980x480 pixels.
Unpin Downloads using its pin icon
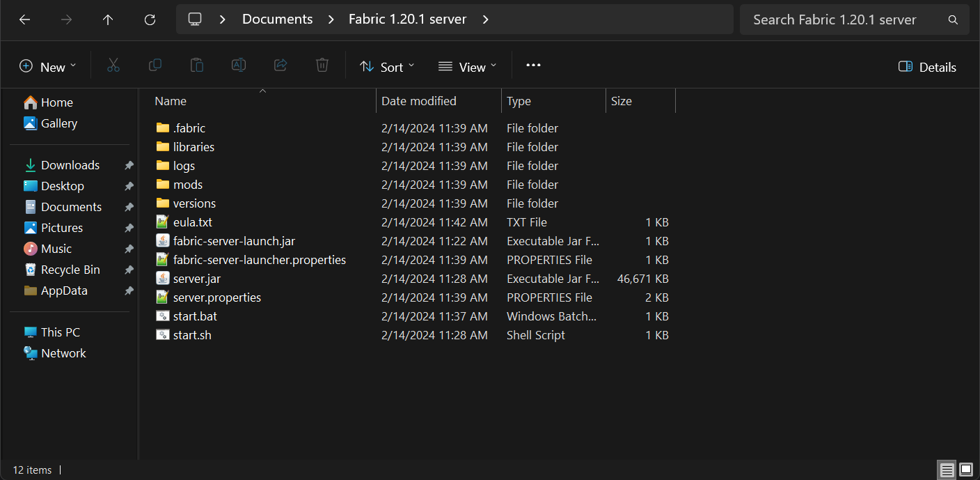click(129, 166)
